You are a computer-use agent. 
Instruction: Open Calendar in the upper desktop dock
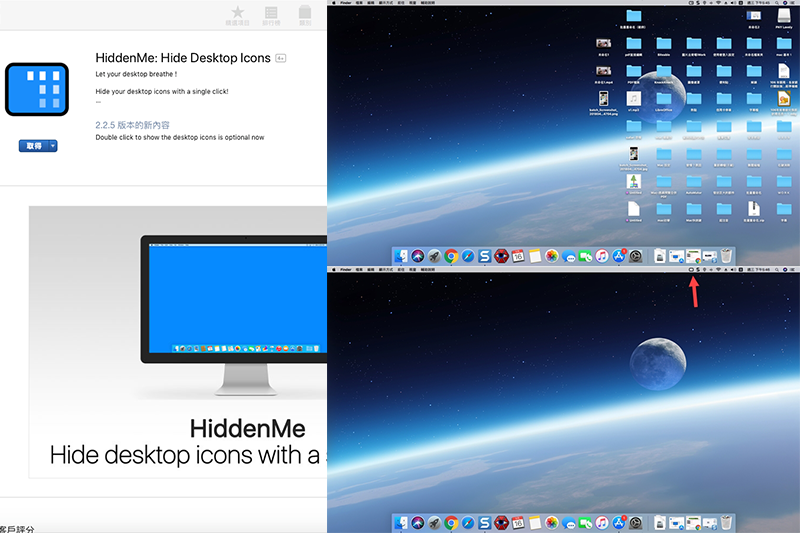tap(518, 256)
